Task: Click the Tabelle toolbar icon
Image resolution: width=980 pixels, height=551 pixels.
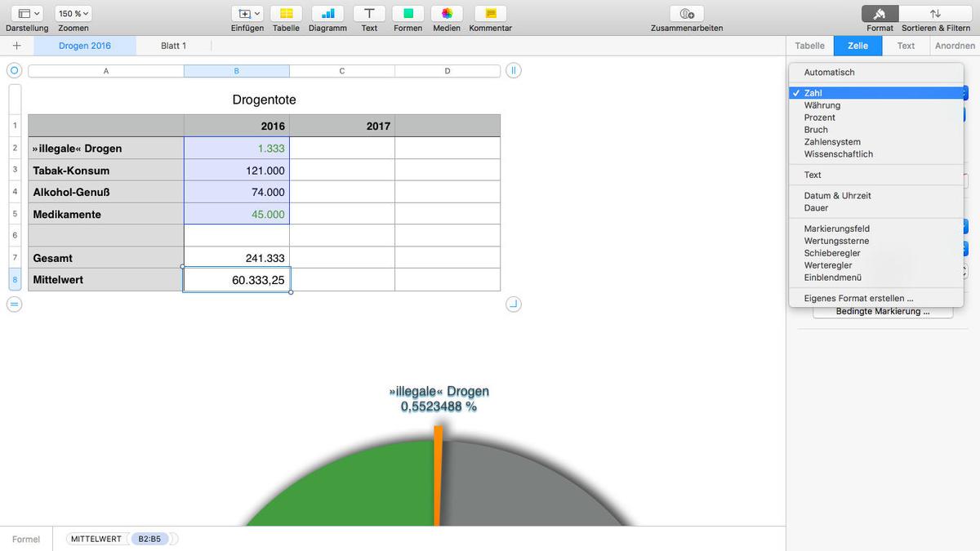Action: click(286, 14)
